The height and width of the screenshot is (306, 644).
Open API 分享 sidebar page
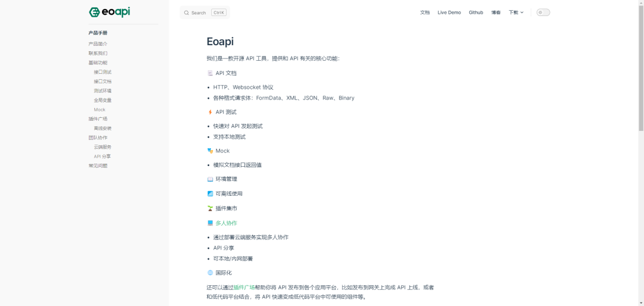pos(103,157)
